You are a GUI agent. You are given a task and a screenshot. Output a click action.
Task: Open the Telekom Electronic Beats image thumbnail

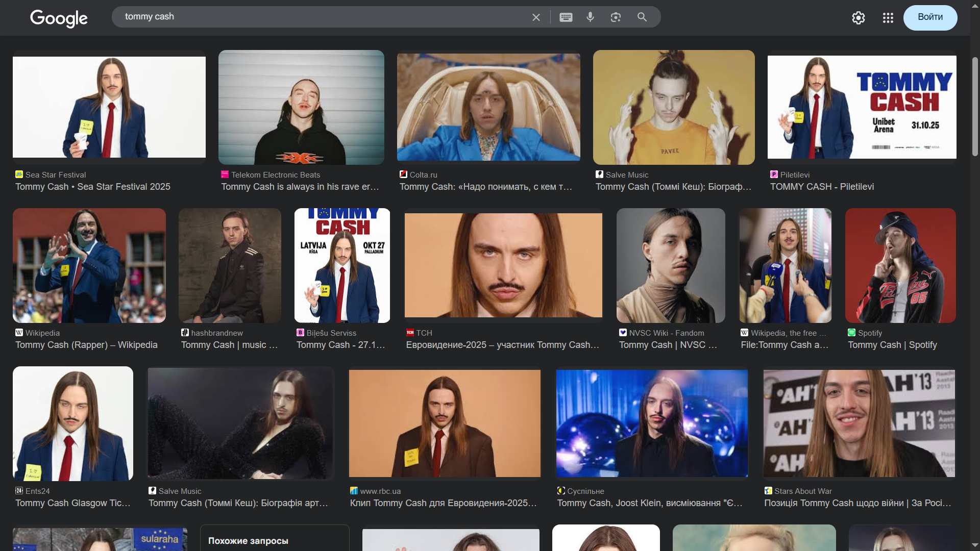pos(301,107)
